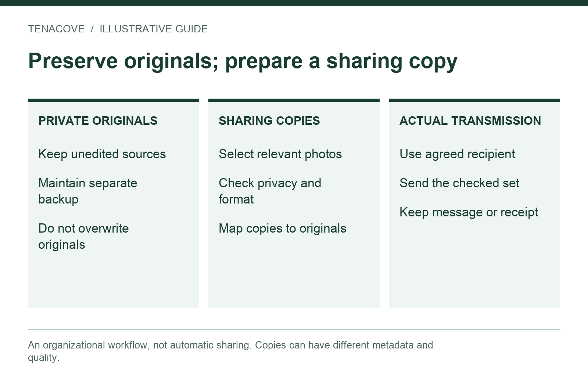This screenshot has width=588, height=368.
Task: Click the ACTUAL TRANSMISSION column heading
Action: tap(470, 121)
